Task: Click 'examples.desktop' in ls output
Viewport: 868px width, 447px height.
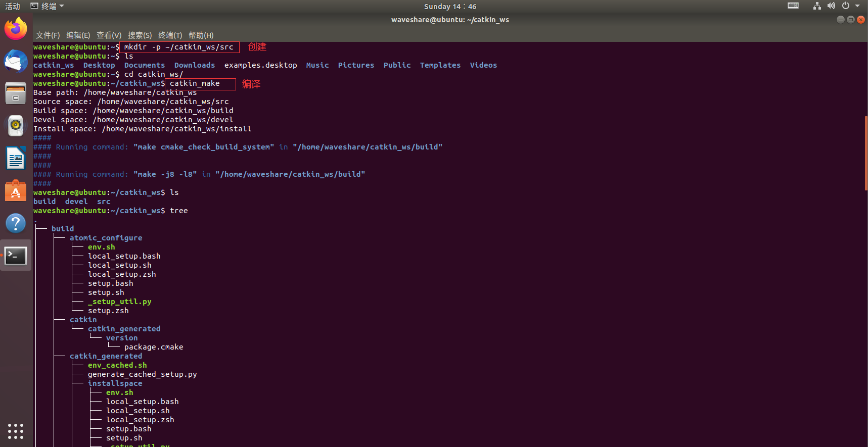Action: click(261, 65)
